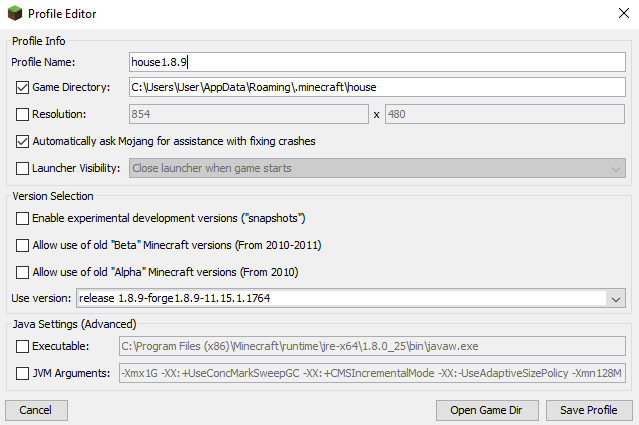639x425 pixels.
Task: Allow old Beta Minecraft versions
Action: coord(23,245)
